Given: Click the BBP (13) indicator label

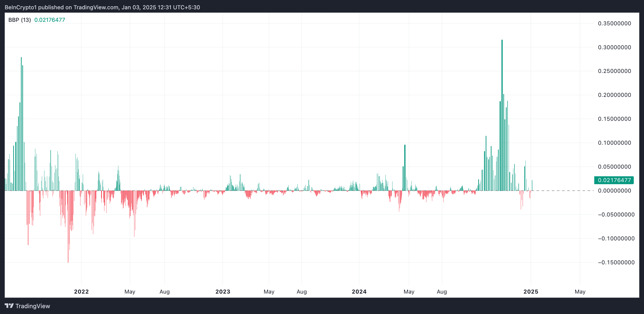Looking at the screenshot, I should point(20,20).
